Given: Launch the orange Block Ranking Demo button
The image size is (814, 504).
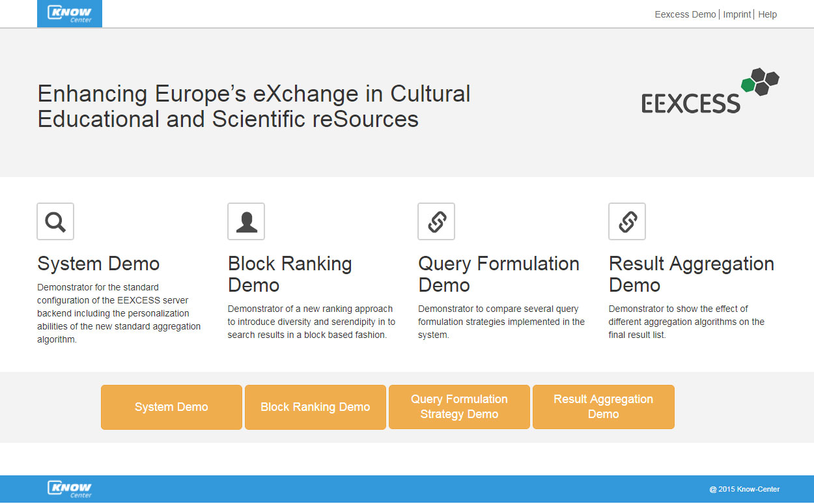Looking at the screenshot, I should click(315, 407).
